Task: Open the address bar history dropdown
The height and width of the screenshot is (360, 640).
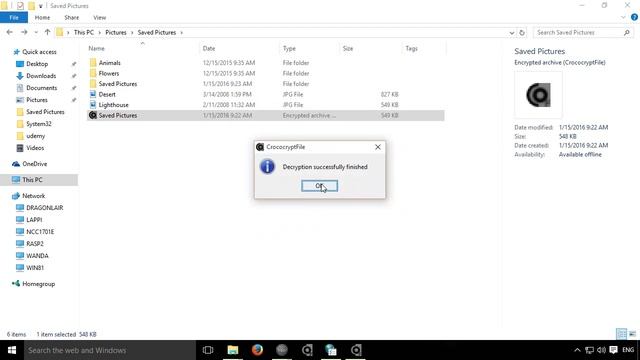Action: (512, 33)
